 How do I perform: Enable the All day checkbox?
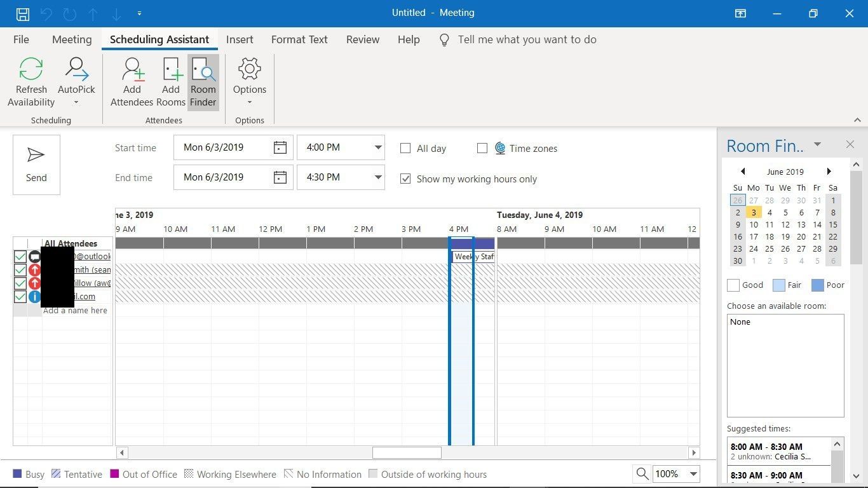coord(405,148)
